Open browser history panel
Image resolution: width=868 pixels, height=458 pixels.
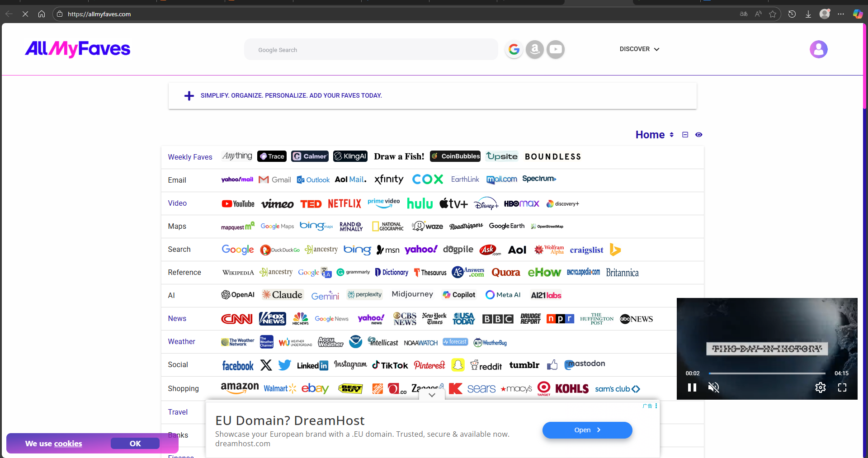click(792, 14)
